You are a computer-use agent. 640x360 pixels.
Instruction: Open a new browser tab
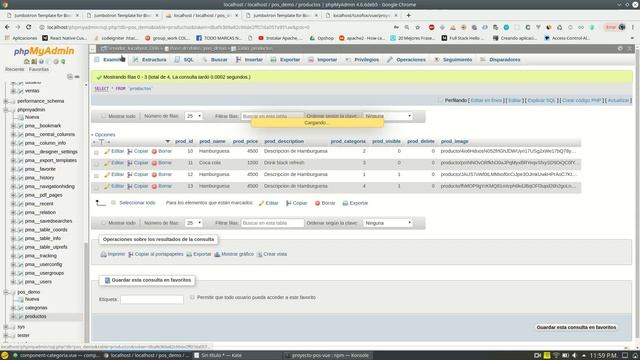[409, 15]
